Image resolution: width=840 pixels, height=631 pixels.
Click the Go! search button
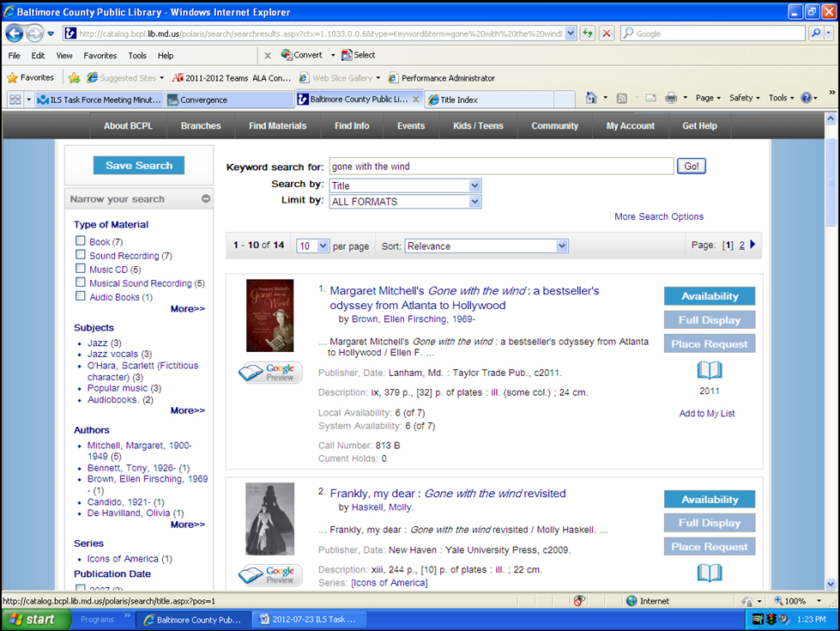(x=691, y=167)
